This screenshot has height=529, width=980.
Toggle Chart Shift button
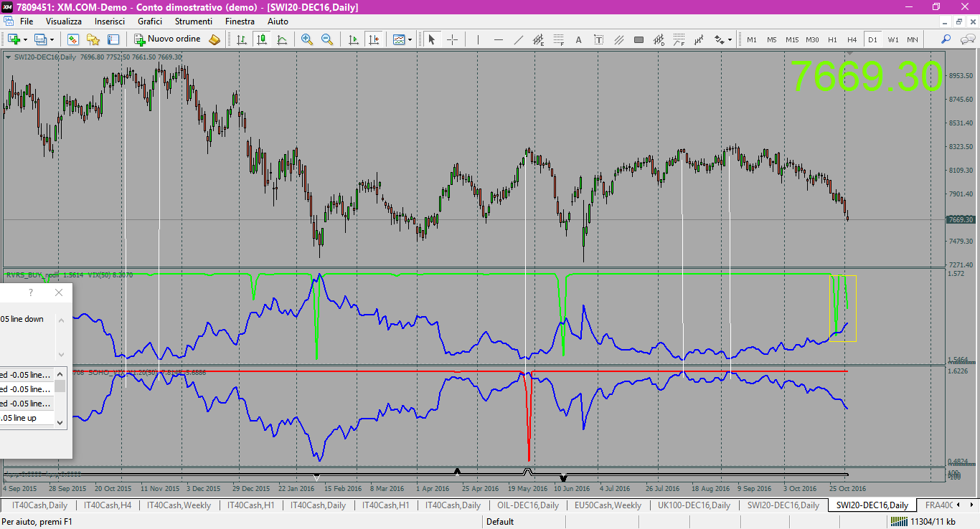(x=373, y=39)
